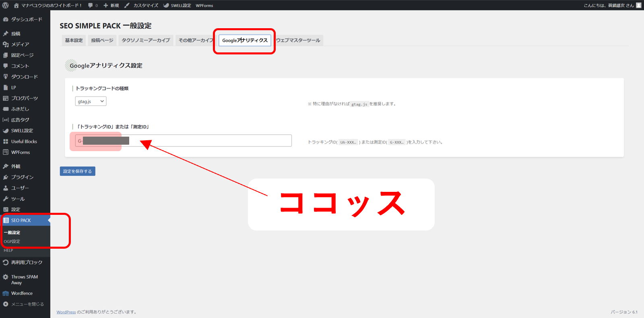Click the Wordfence shield icon
This screenshot has height=318, width=644.
(6, 293)
